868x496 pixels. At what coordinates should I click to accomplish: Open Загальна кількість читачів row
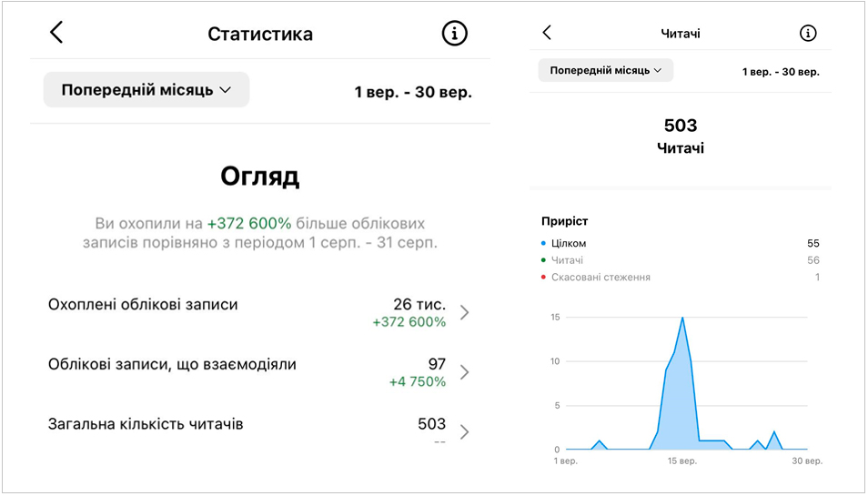tap(146, 424)
